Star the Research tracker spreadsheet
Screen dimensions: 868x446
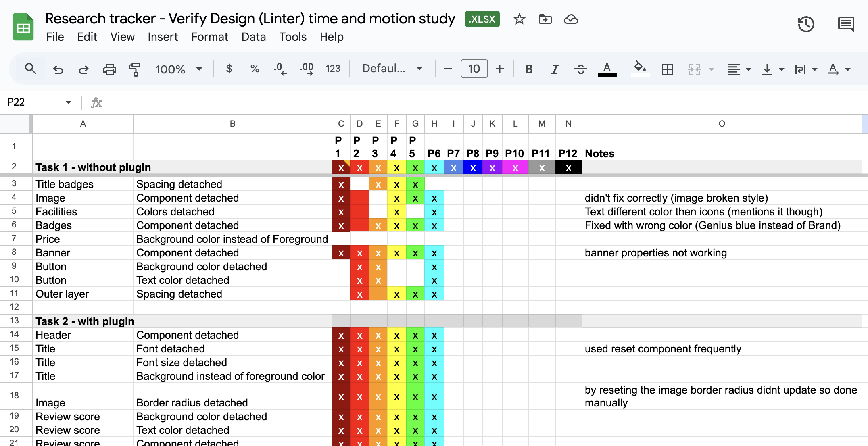[519, 19]
